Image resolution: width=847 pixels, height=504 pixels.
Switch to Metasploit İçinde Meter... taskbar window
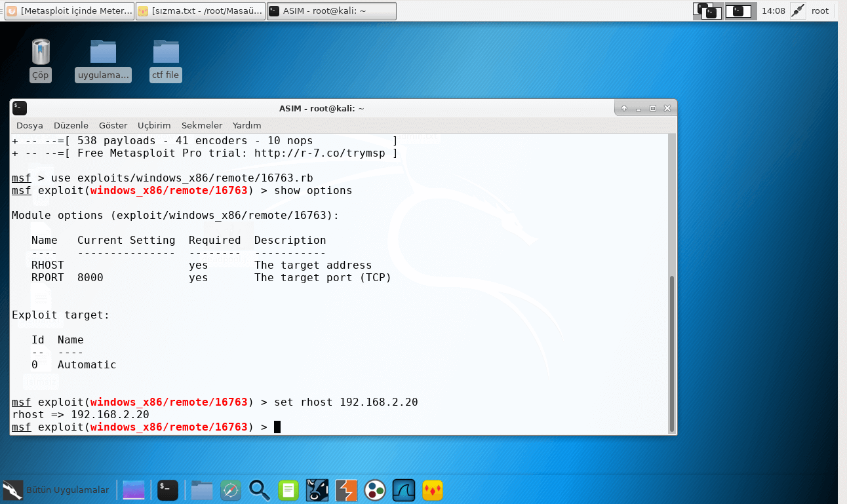(69, 10)
